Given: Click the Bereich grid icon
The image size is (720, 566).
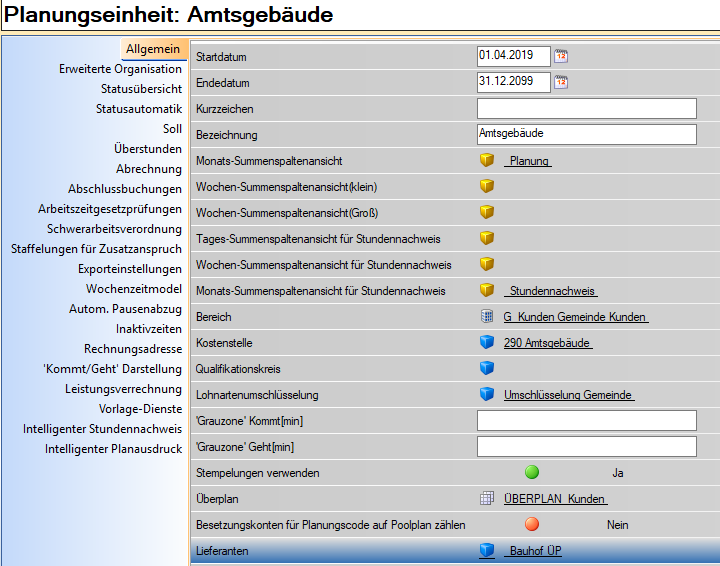Looking at the screenshot, I should click(x=487, y=317).
